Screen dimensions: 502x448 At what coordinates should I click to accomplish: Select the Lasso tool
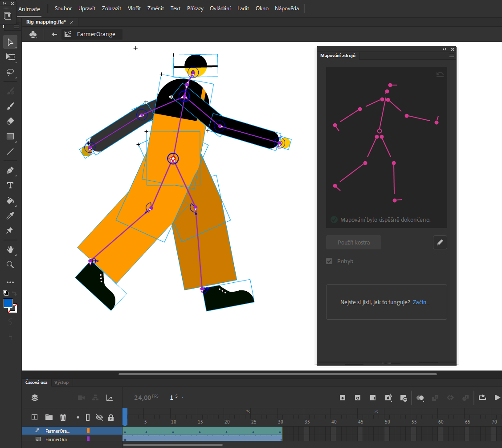pos(10,73)
